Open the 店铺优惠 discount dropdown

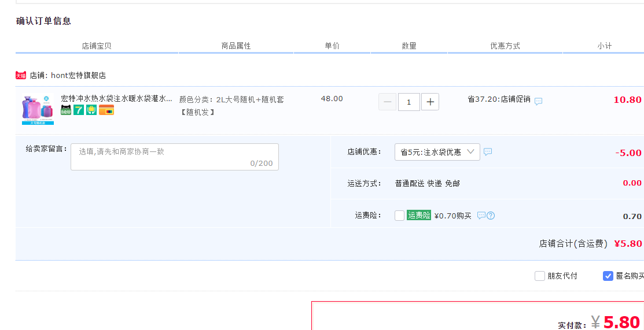pyautogui.click(x=437, y=152)
